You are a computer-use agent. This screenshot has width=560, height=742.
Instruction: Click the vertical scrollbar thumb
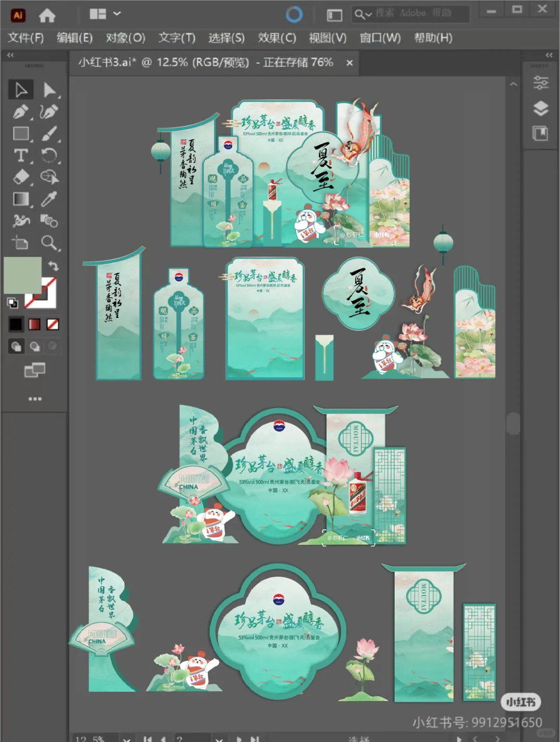pyautogui.click(x=513, y=424)
